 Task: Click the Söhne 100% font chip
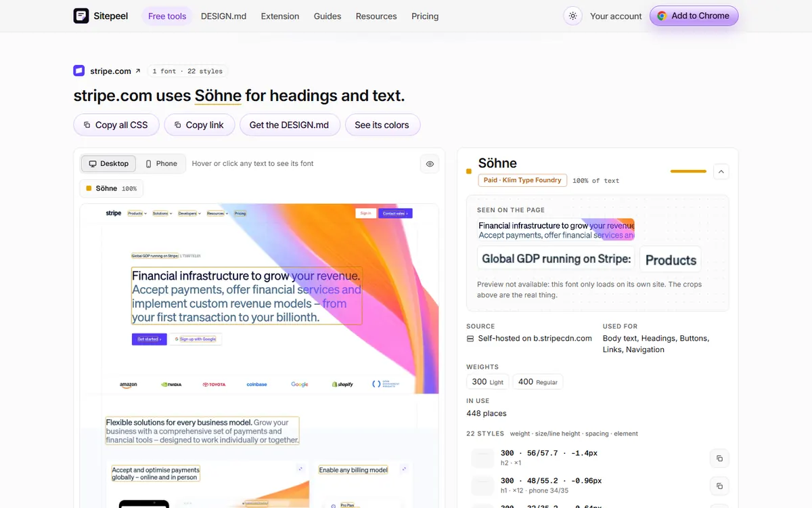pyautogui.click(x=111, y=188)
